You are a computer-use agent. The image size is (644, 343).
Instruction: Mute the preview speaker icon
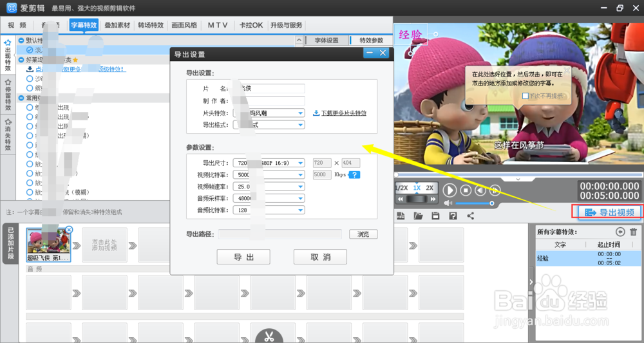coord(448,203)
